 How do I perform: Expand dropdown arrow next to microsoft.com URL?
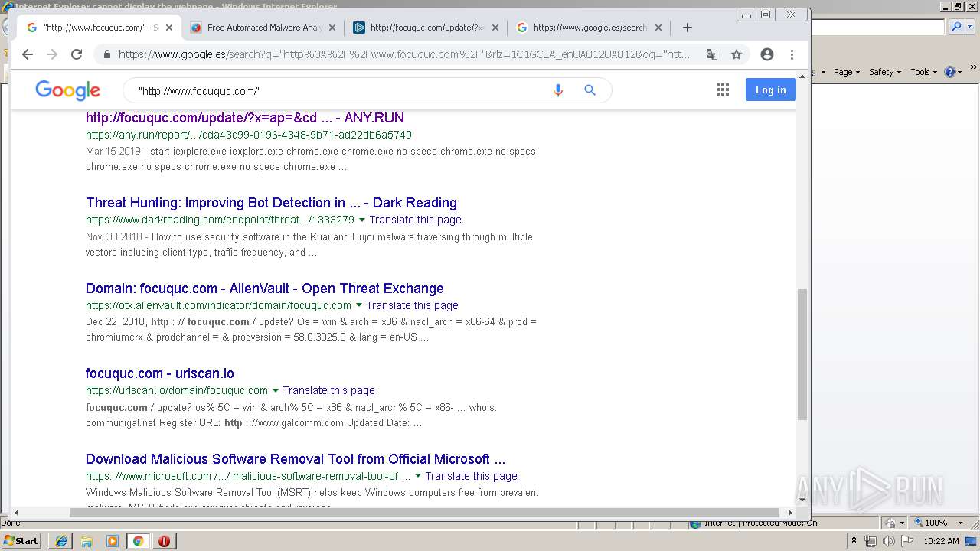tap(418, 476)
